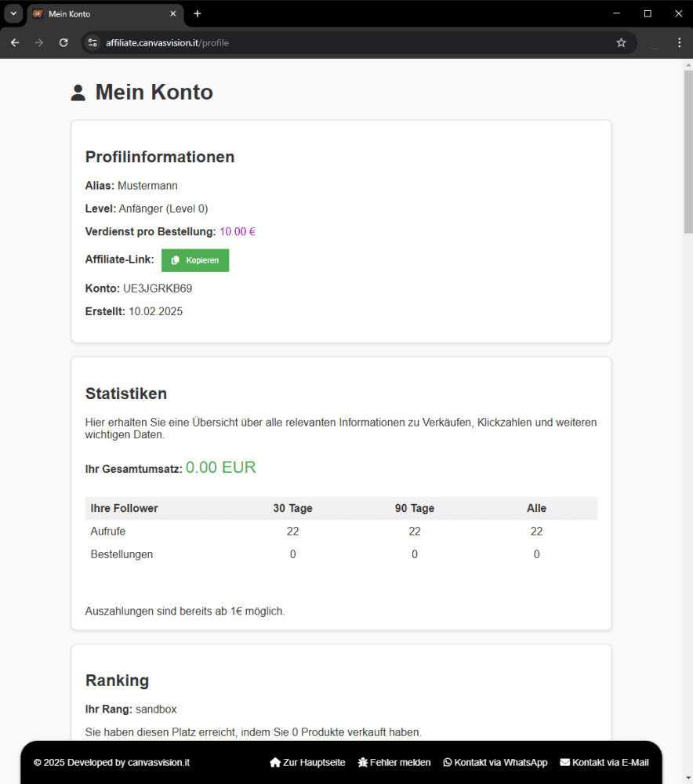This screenshot has height=784, width=693.
Task: Click the profile user icon beside Mein Konto
Action: (x=78, y=93)
